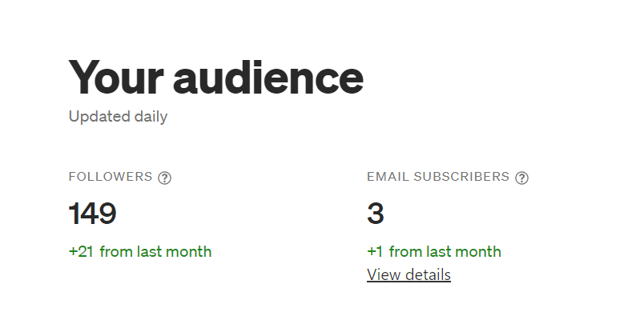Click 'from last month' under the followers count
Screen dimensions: 644x332
coord(155,251)
